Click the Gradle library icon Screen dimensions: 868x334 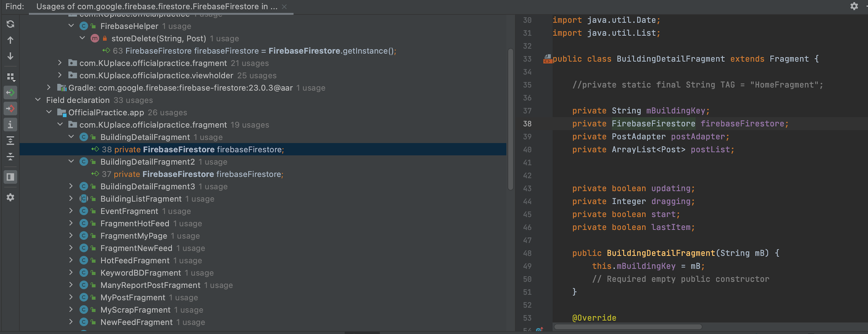[x=61, y=88]
